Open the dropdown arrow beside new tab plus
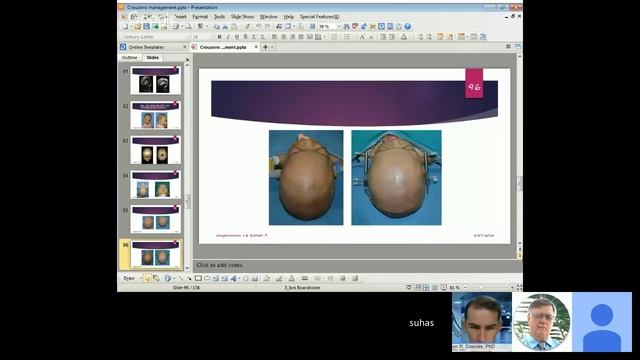The image size is (640, 360). coord(272,47)
